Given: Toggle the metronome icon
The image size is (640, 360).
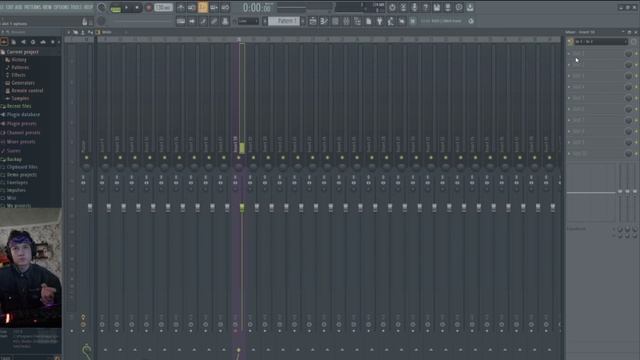Looking at the screenshot, I should pos(181,8).
